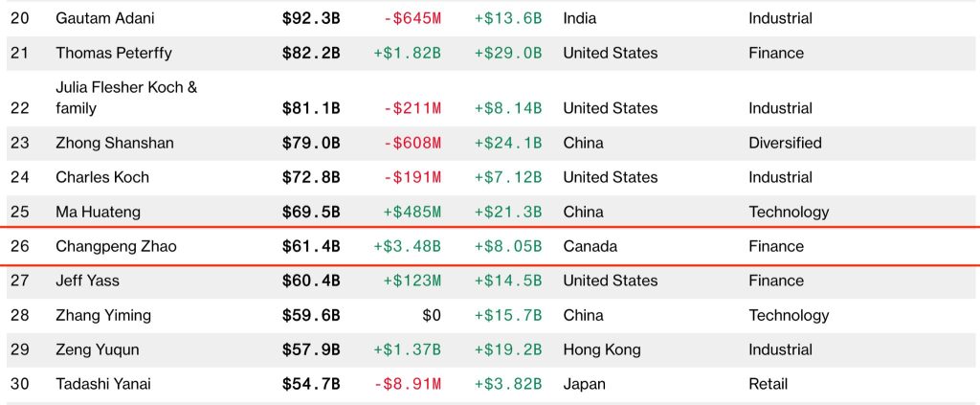The image size is (980, 405).
Task: Select Julia Flesher Koch & family row
Action: 126,98
